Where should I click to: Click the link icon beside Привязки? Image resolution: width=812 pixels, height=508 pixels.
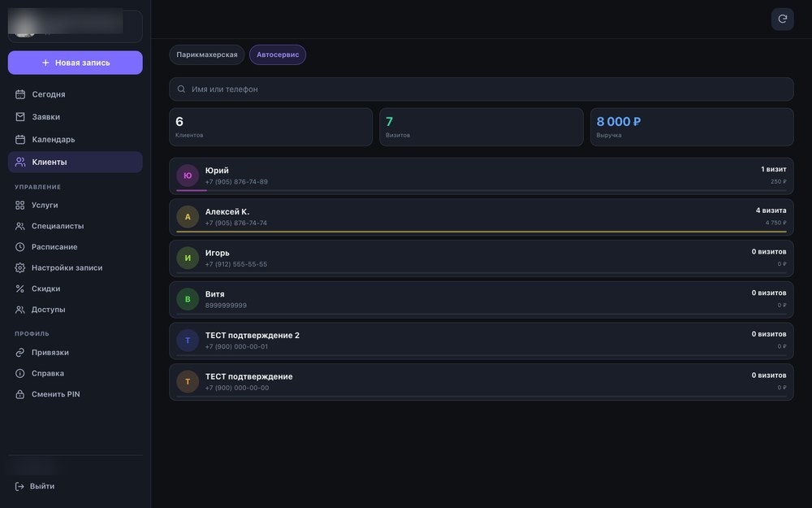[x=19, y=353]
